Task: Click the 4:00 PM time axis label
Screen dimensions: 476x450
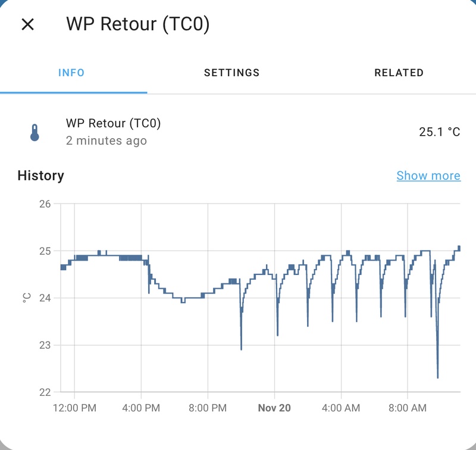Action: (141, 408)
